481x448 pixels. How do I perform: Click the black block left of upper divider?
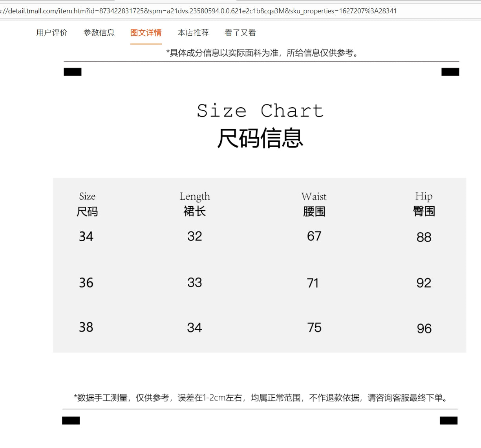coord(73,72)
